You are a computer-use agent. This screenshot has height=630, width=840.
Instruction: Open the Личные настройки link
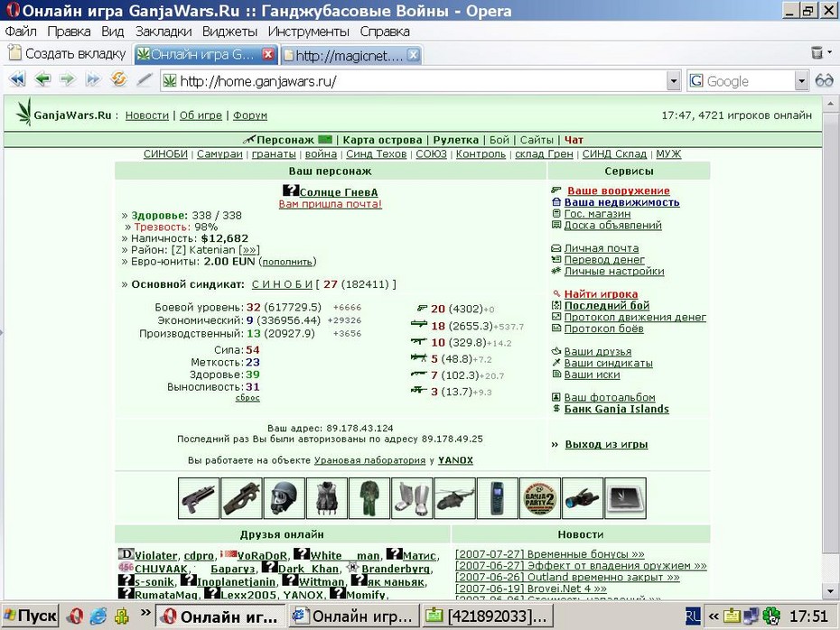614,272
